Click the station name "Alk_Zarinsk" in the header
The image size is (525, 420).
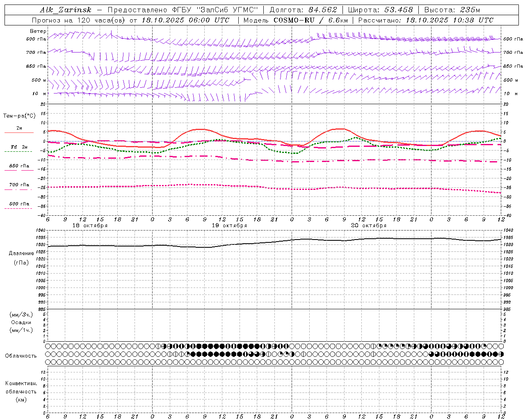click(66, 10)
